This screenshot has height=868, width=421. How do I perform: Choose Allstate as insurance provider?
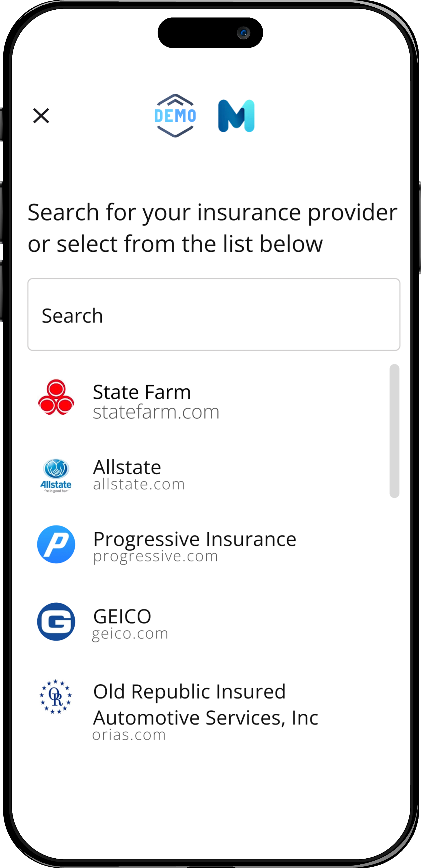[x=127, y=467]
